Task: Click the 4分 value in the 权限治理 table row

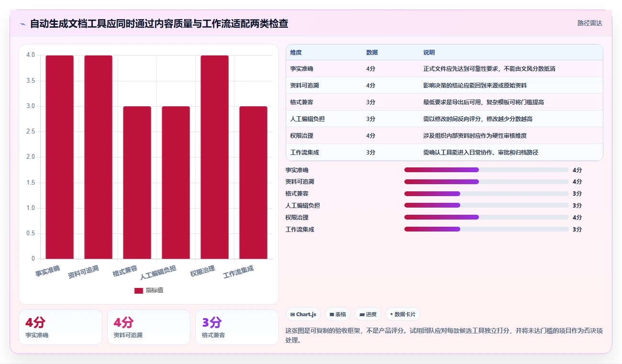Action: tap(371, 136)
